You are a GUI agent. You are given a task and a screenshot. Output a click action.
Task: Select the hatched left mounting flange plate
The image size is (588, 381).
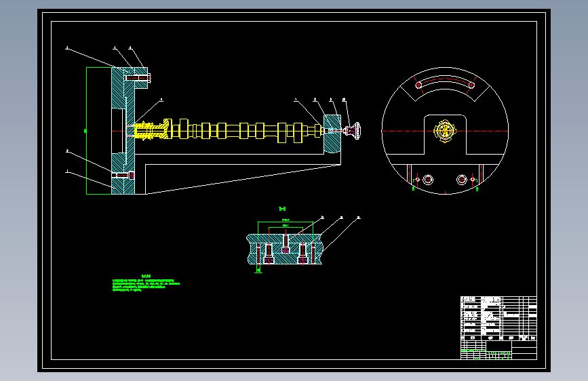coord(123,131)
